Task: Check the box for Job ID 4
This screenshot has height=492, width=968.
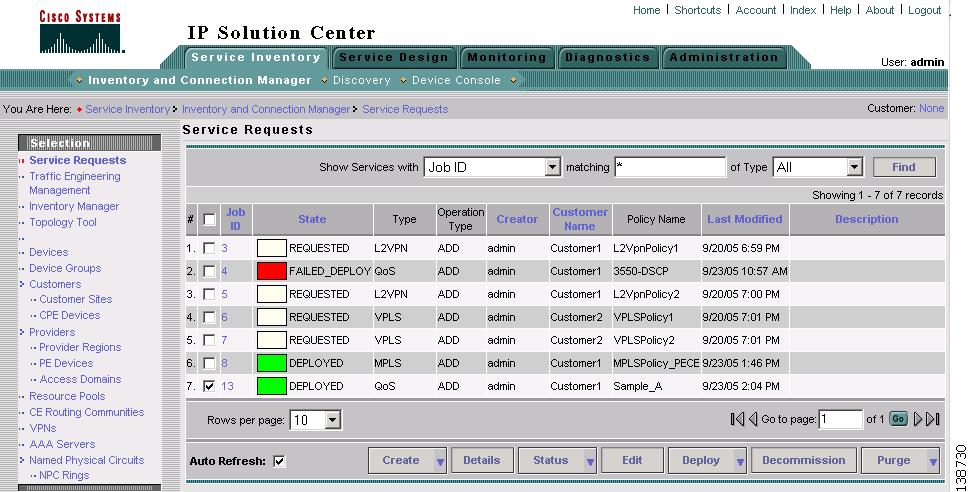Action: (209, 271)
